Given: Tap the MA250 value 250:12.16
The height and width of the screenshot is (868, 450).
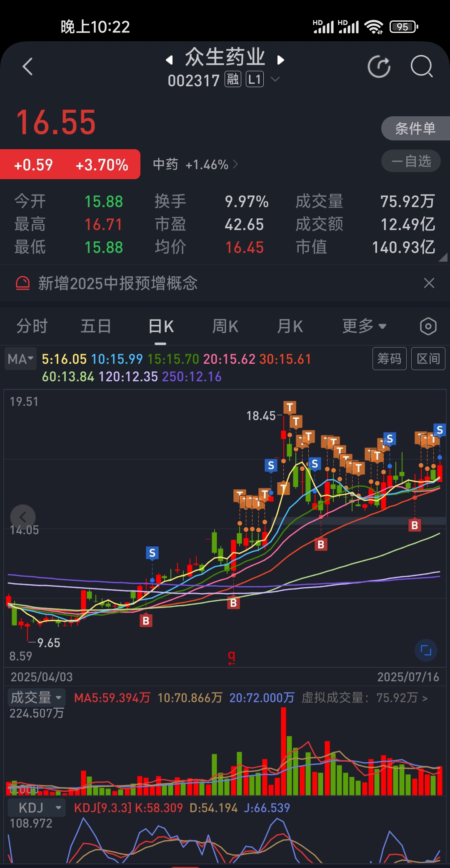Looking at the screenshot, I should pyautogui.click(x=192, y=377).
